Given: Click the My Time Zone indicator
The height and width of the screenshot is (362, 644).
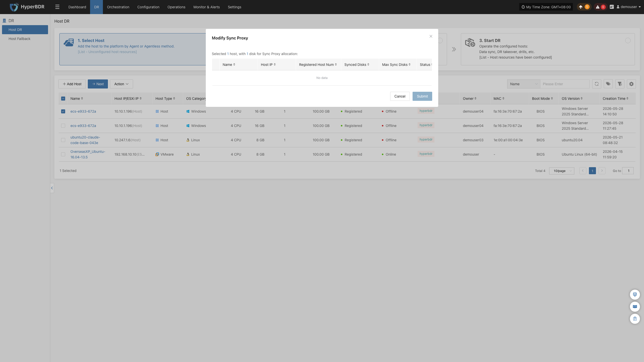Looking at the screenshot, I should (546, 7).
